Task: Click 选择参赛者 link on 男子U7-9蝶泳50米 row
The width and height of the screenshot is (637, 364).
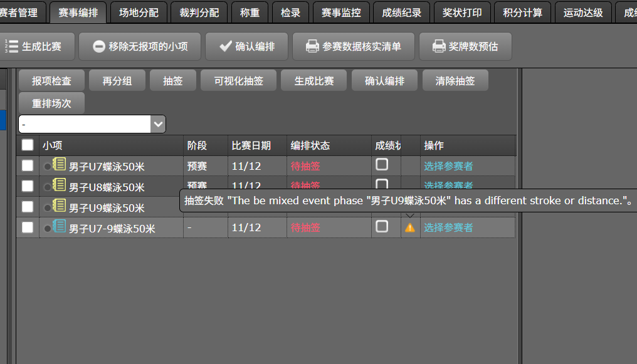Action: pos(448,227)
